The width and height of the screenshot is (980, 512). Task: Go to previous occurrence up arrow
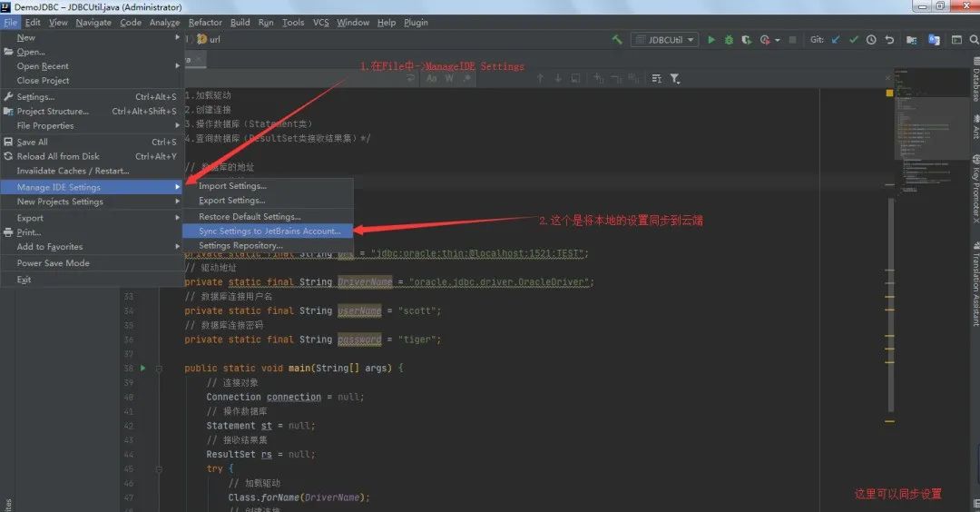click(540, 78)
